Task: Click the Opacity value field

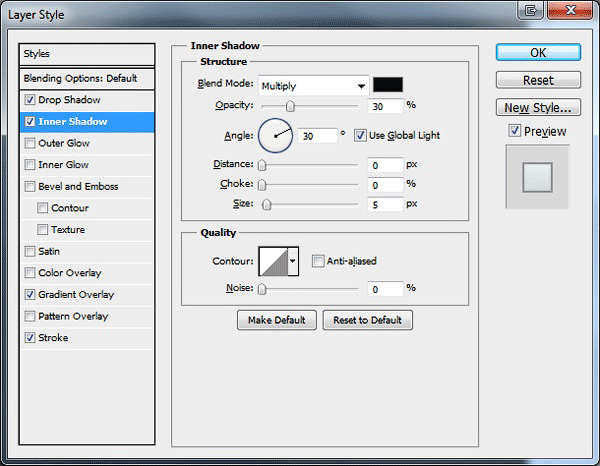Action: (385, 106)
